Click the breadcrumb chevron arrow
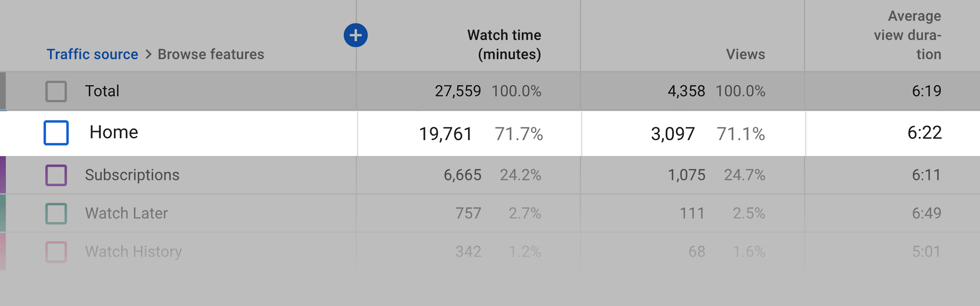980x306 pixels. pos(148,54)
